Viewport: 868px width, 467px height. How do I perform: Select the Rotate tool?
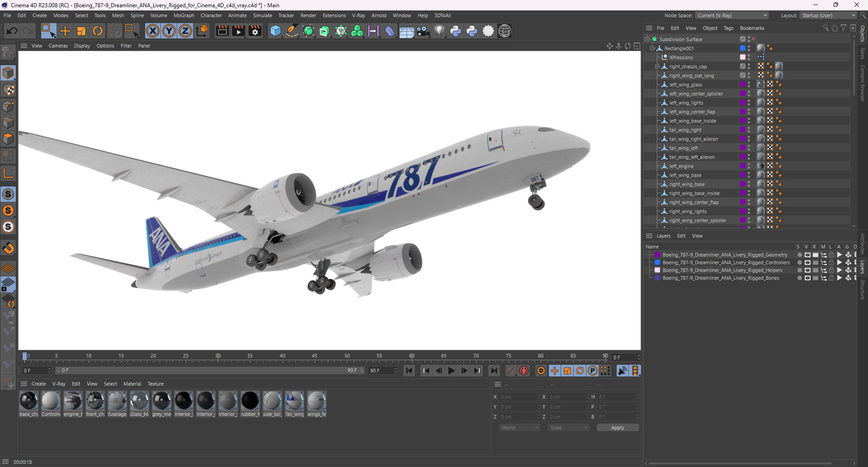98,31
